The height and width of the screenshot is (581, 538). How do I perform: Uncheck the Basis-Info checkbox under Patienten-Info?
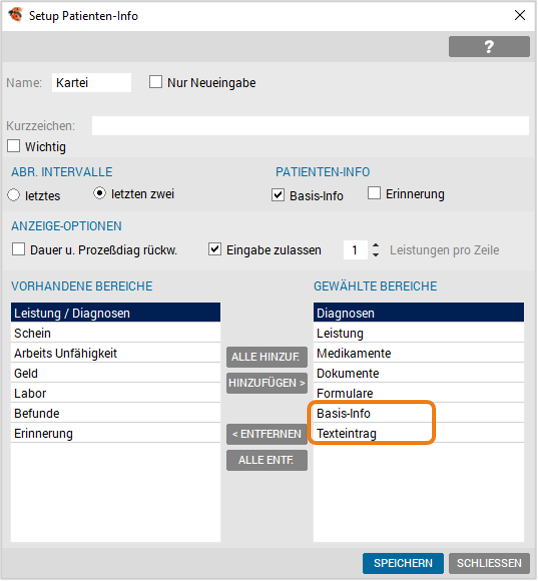(x=278, y=195)
